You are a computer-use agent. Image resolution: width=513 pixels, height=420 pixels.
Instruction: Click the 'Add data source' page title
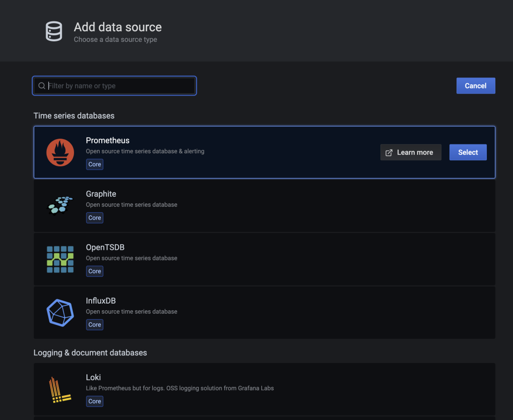pyautogui.click(x=118, y=27)
